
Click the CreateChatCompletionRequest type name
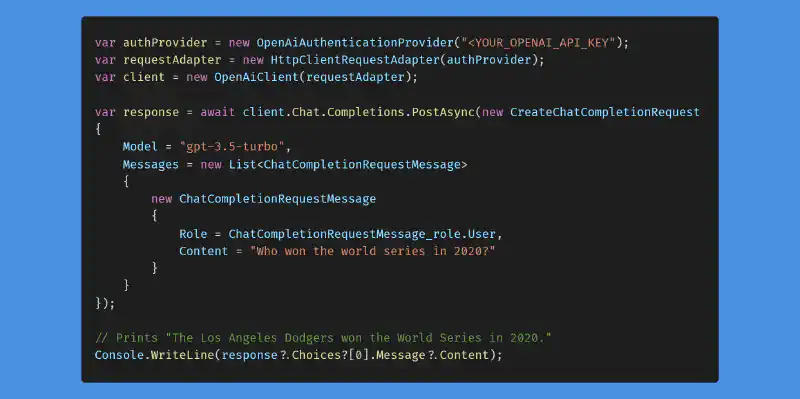coord(605,112)
